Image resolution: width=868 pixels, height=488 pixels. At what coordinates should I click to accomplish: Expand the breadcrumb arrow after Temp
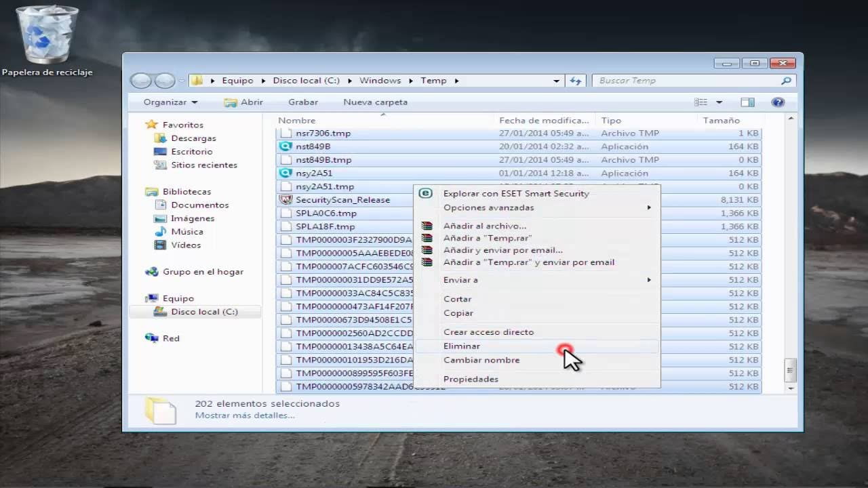[457, 81]
